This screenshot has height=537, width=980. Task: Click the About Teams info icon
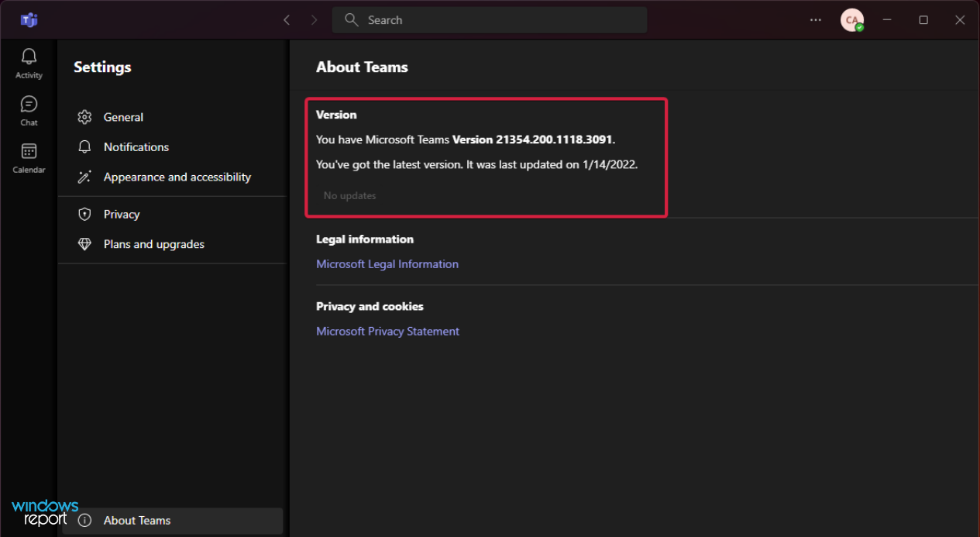coord(85,521)
